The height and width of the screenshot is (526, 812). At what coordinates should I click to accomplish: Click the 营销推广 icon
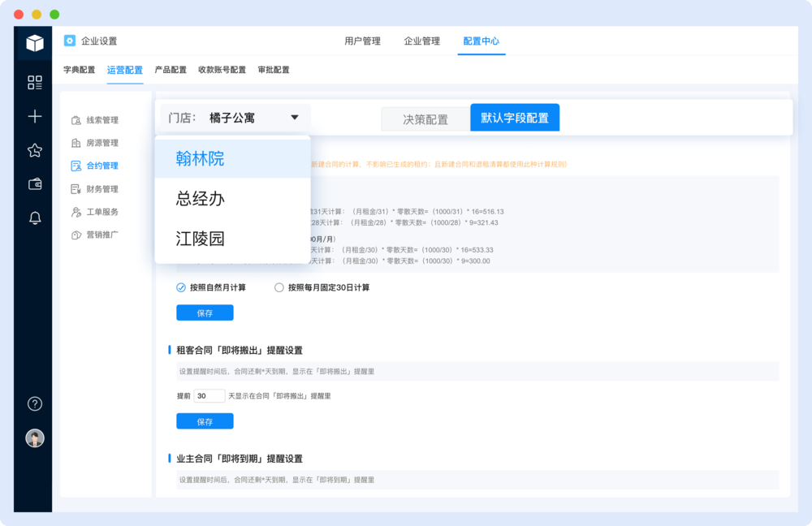tap(76, 235)
